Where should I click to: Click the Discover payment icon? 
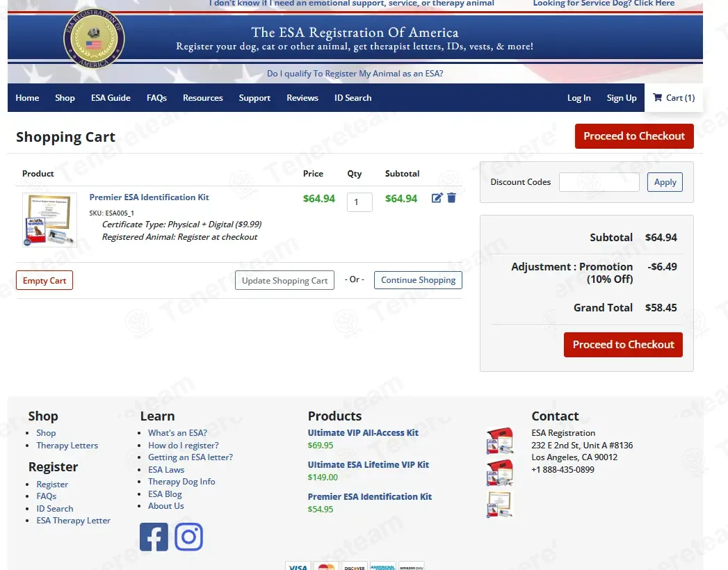click(x=354, y=566)
